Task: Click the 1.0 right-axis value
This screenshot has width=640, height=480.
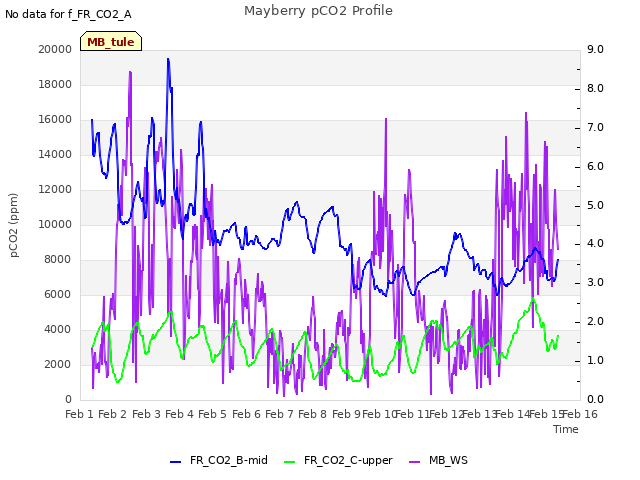Action: tap(595, 360)
